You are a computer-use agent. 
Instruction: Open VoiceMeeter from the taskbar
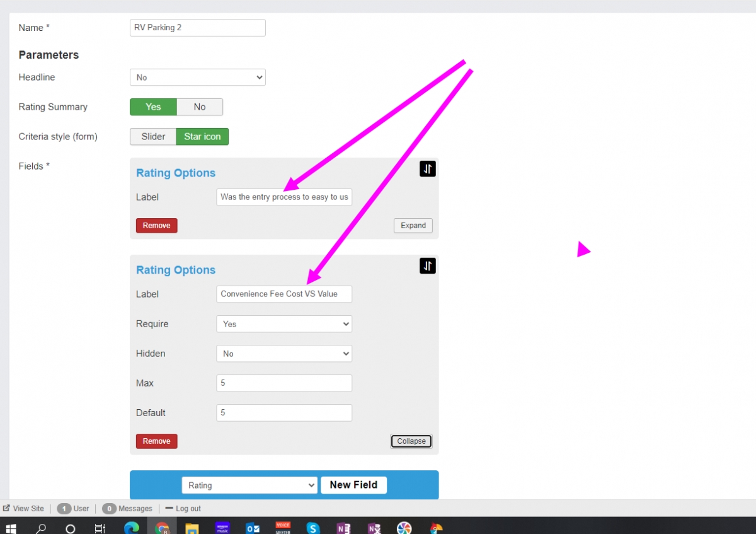coord(283,528)
